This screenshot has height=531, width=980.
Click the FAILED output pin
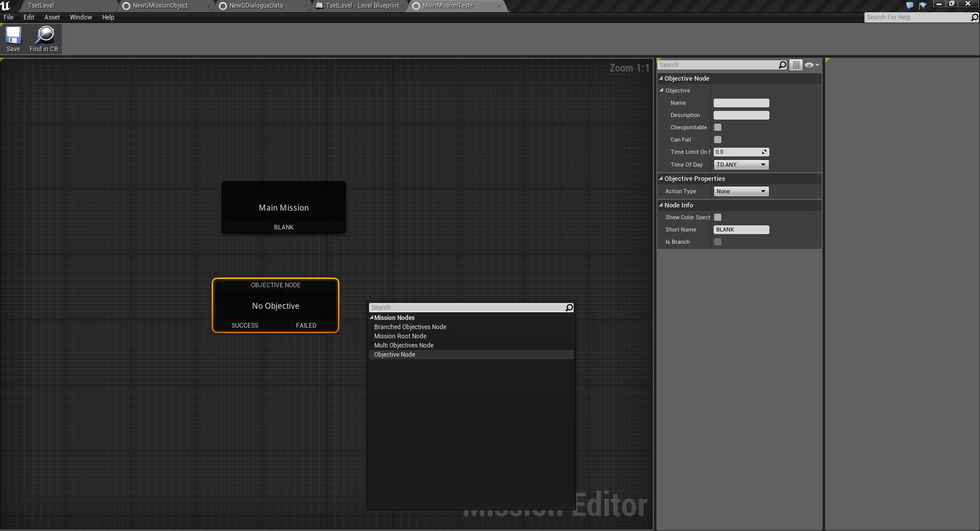point(306,326)
